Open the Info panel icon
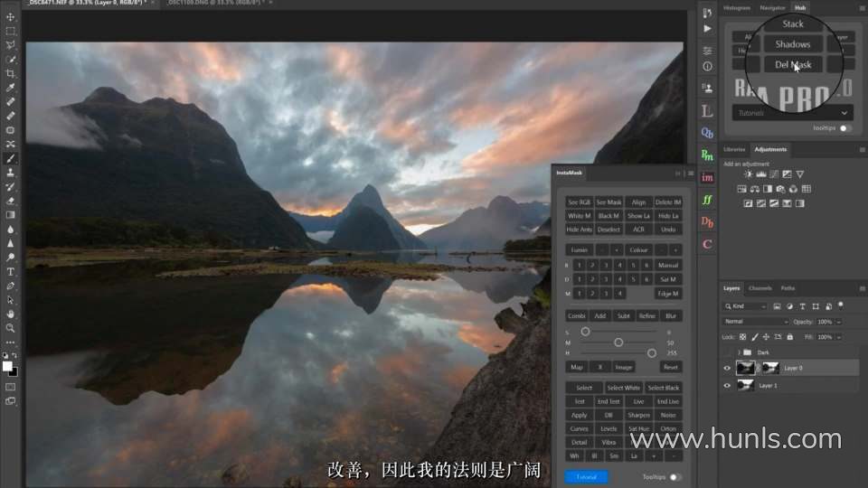 tap(707, 66)
